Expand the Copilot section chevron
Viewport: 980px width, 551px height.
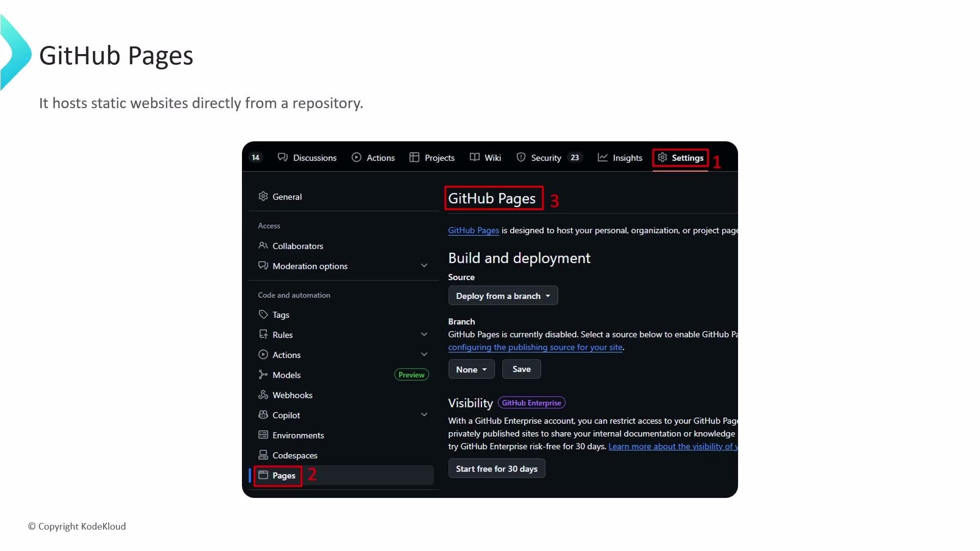pyautogui.click(x=424, y=414)
